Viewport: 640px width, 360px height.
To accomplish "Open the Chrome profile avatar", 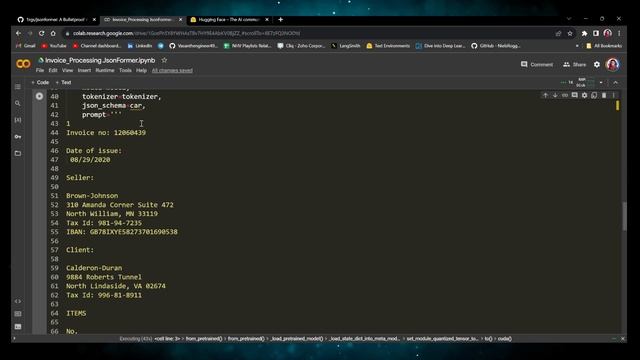I will pos(608,33).
